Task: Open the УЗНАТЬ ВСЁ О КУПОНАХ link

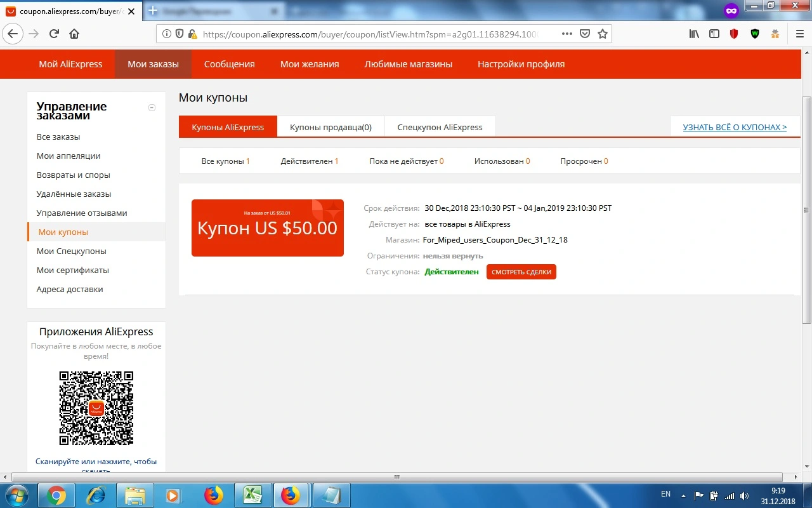Action: [735, 127]
